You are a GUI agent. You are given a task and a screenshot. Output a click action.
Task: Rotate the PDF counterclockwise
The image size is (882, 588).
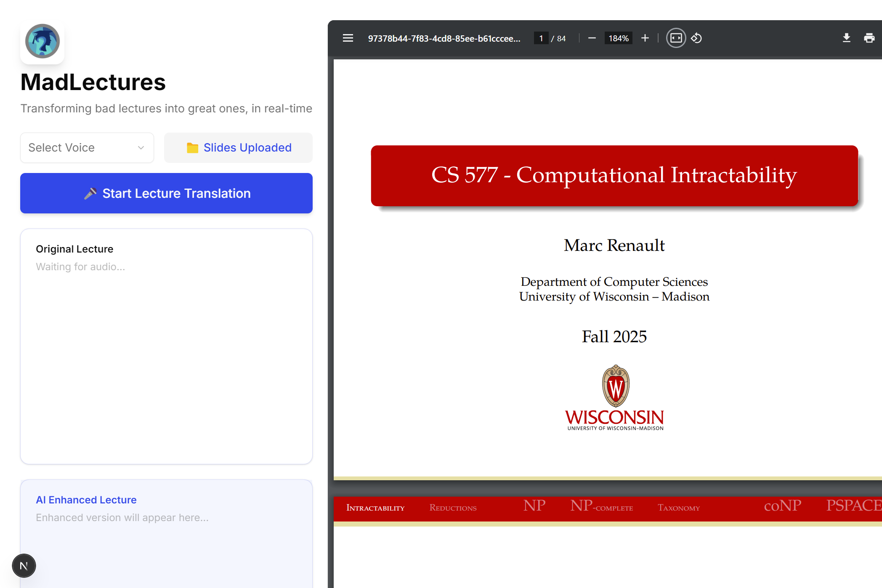point(696,38)
